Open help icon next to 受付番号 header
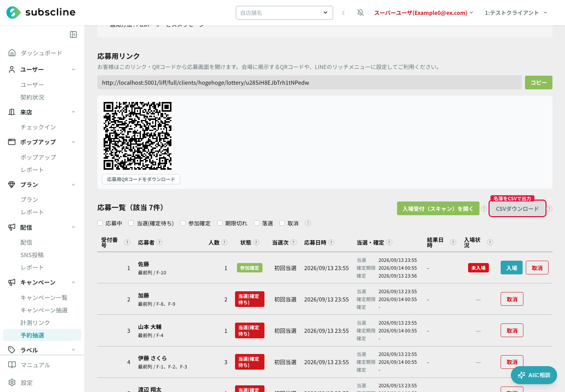565x392 pixels. (127, 242)
